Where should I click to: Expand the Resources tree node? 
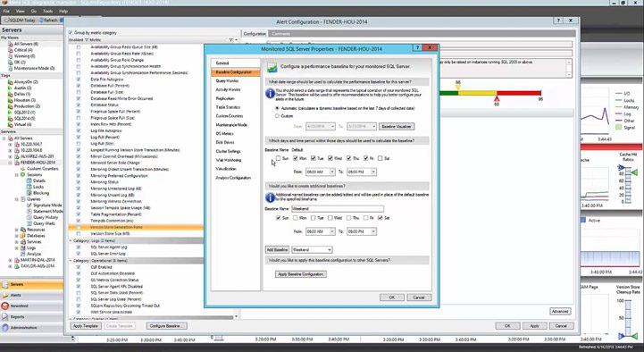17,230
